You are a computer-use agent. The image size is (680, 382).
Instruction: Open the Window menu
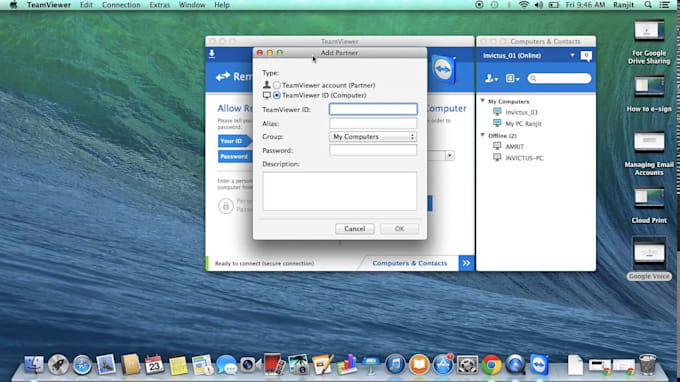tap(192, 5)
